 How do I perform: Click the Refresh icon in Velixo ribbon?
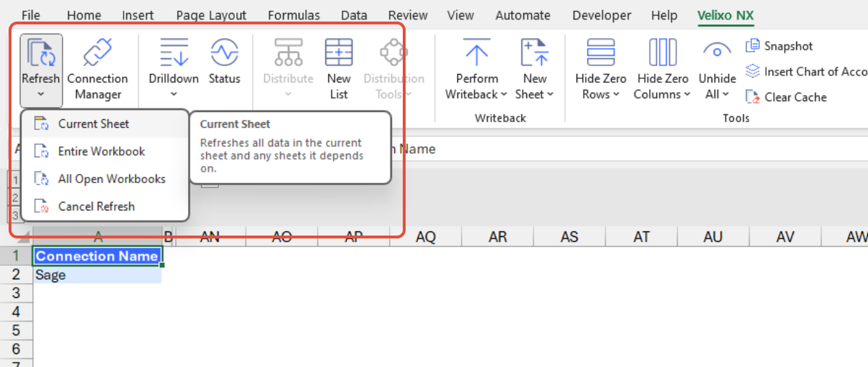41,52
